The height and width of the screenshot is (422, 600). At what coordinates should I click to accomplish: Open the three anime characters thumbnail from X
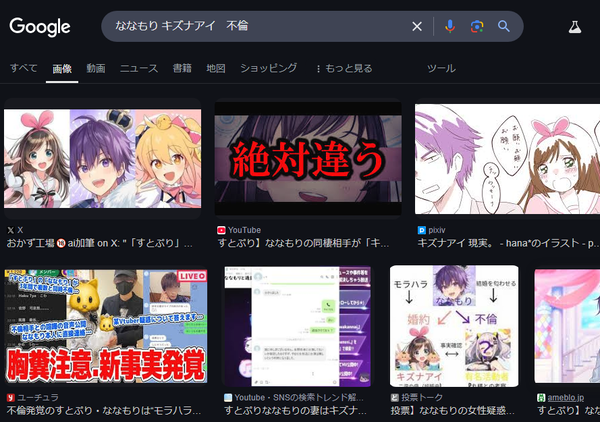103,158
